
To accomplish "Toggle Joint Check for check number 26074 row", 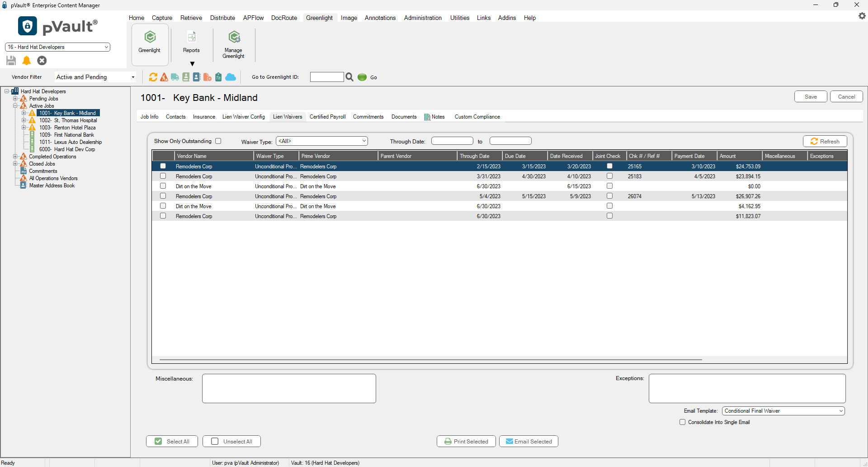I will coord(610,196).
